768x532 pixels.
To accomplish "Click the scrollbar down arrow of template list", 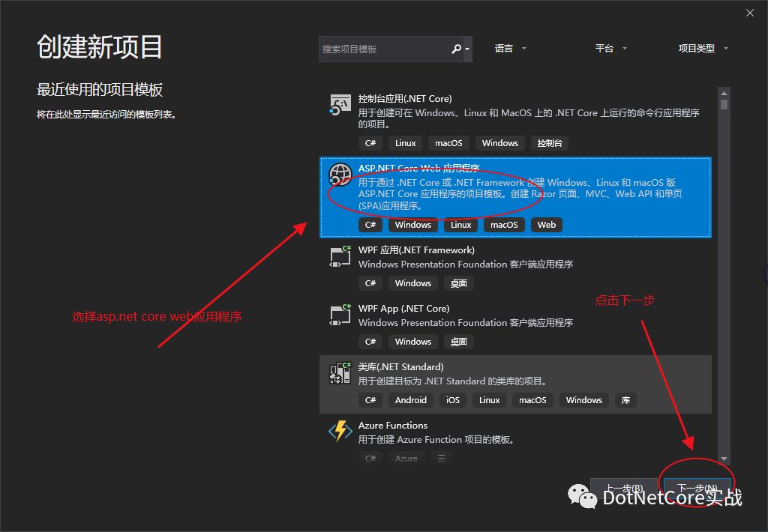I will (724, 459).
